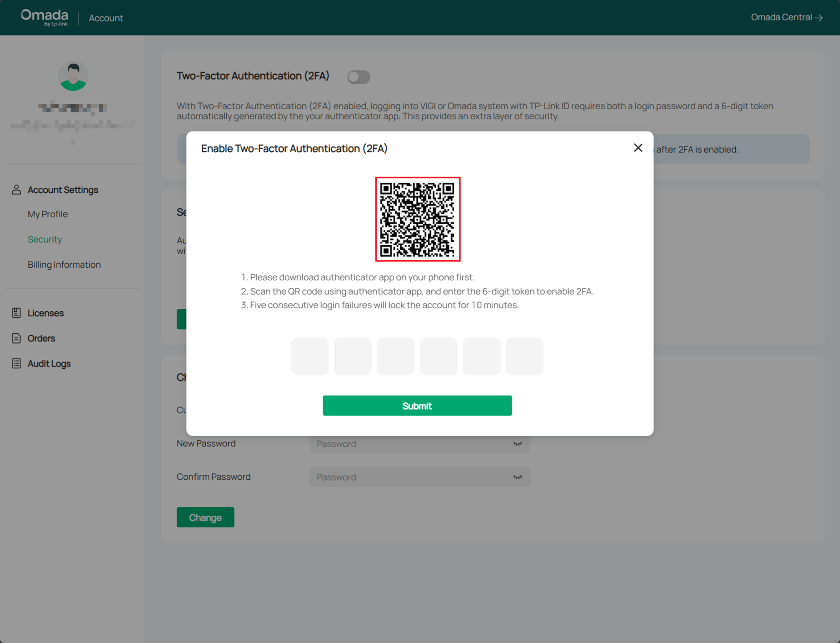
Task: Show the New Password text via eye icon
Action: (517, 444)
